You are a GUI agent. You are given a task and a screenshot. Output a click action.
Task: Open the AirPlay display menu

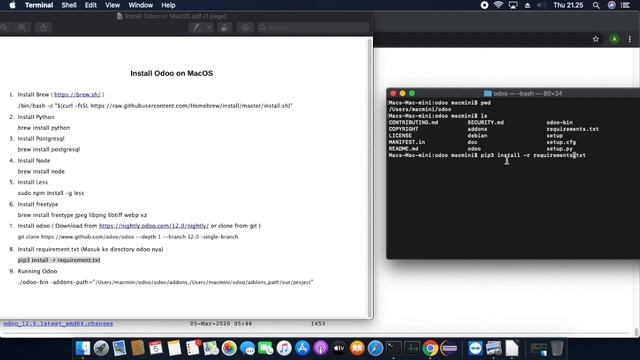pos(513,5)
